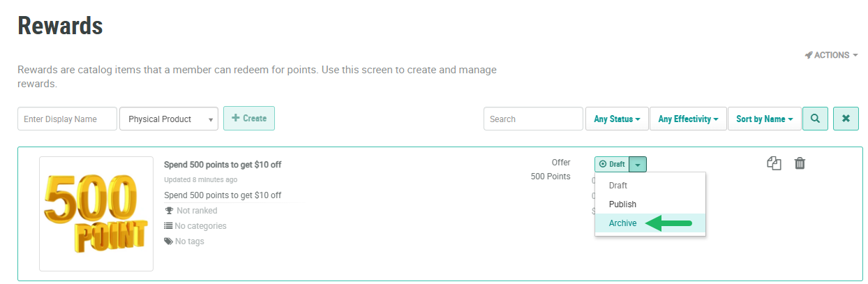
Task: Click the No categories list icon
Action: (x=168, y=226)
